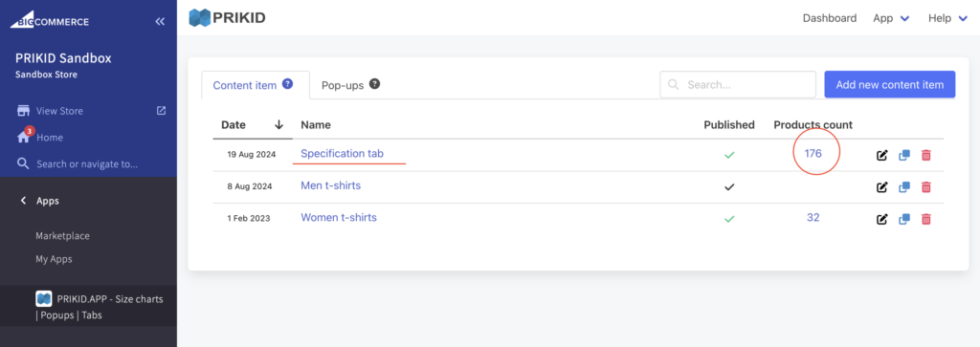The width and height of the screenshot is (980, 347).
Task: Click the Home icon with notification badge
Action: pos(23,137)
